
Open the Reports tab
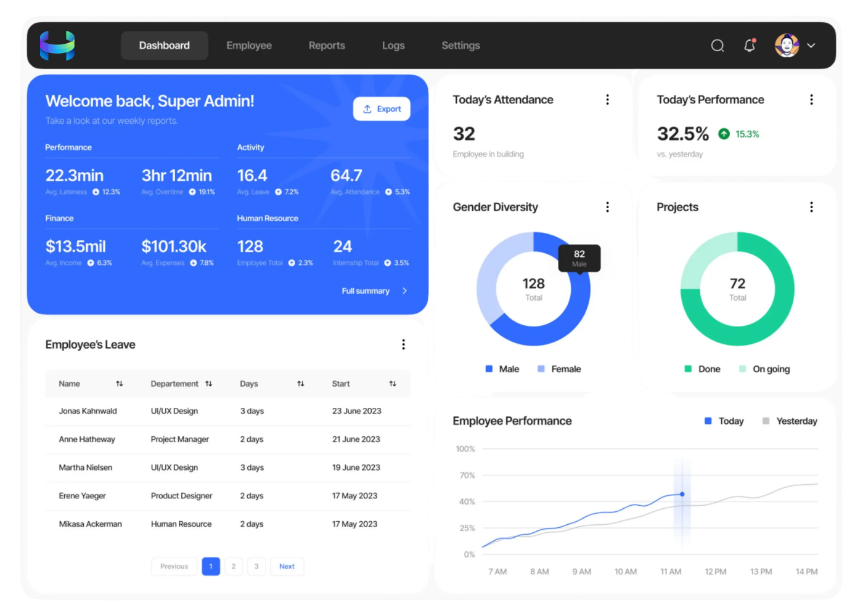[327, 46]
